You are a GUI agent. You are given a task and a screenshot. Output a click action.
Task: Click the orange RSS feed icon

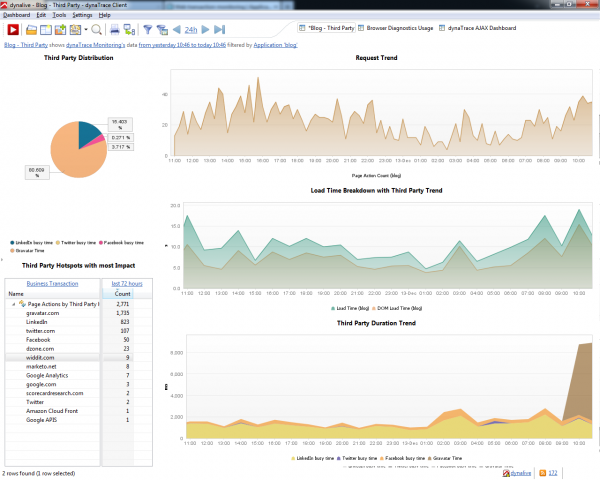(542, 473)
